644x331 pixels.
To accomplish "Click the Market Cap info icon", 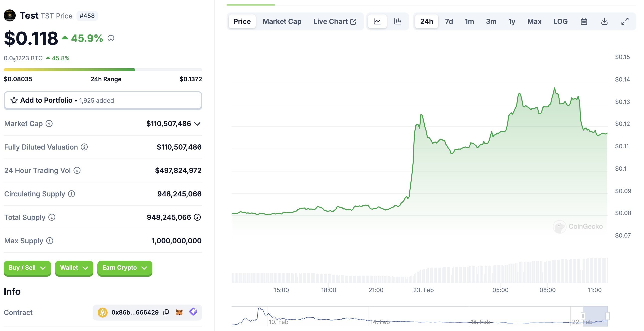I will (x=49, y=124).
